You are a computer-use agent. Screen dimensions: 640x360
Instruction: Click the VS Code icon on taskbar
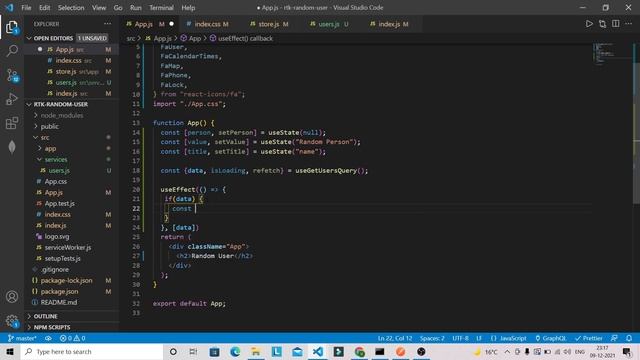tap(318, 352)
